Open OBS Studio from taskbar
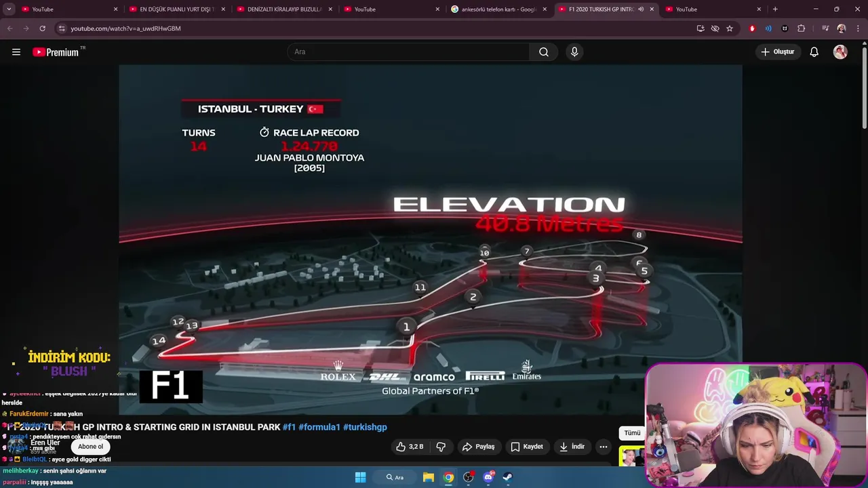 click(x=468, y=477)
